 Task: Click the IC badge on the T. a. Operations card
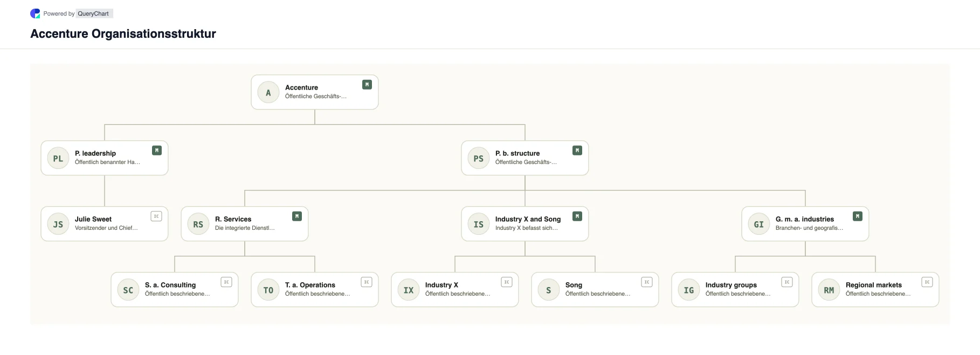tap(367, 282)
